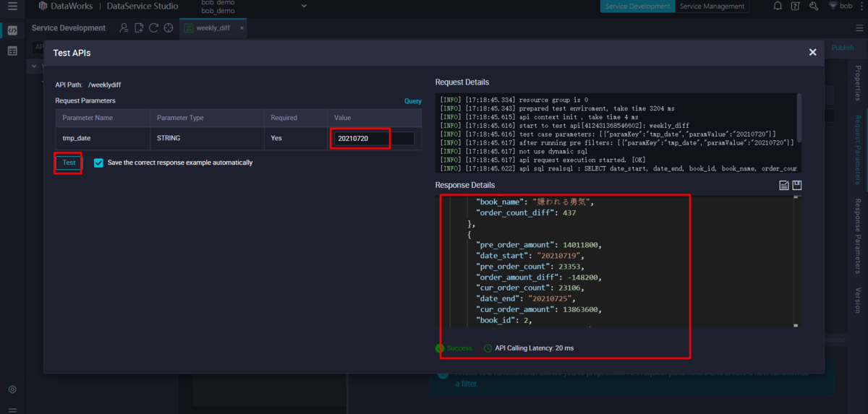Screen dimensions: 868x414
Task: Click the "book_name" line in response
Action: (x=536, y=202)
